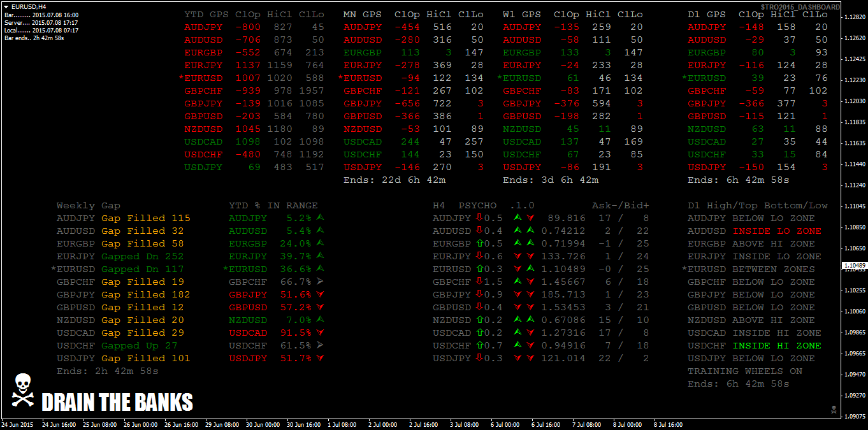The image size is (868, 430).
Task: Click the red arrow left of 89.816 price
Action: click(x=530, y=218)
